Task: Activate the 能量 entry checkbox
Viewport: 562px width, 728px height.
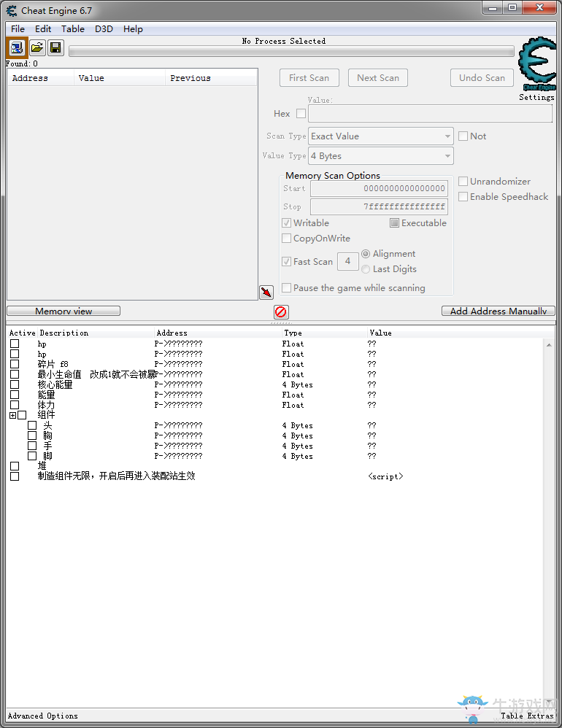Action: pyautogui.click(x=15, y=395)
